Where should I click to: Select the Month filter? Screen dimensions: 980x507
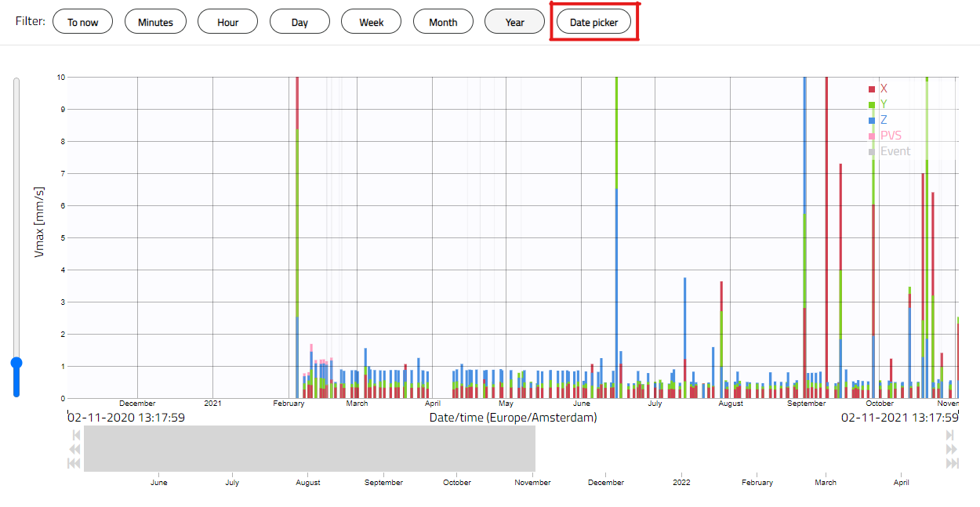(443, 22)
